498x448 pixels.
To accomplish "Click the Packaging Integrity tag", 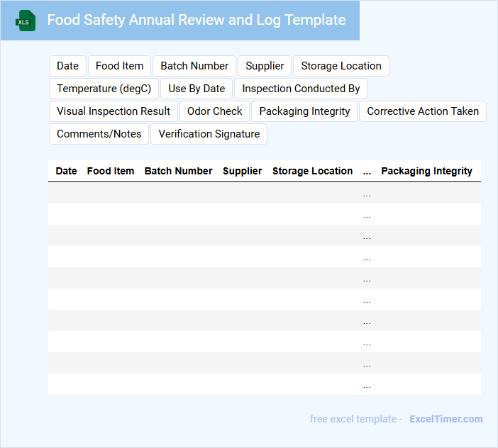I will tap(304, 111).
